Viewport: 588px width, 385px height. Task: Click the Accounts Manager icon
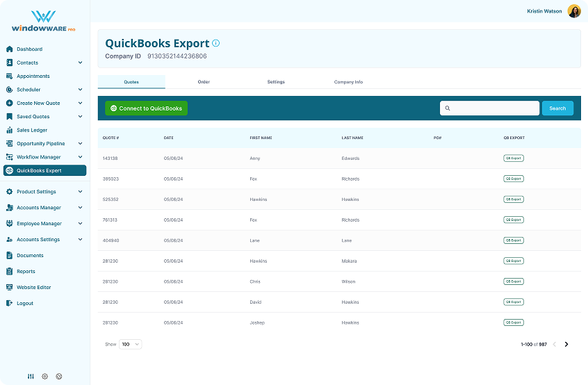coord(10,208)
